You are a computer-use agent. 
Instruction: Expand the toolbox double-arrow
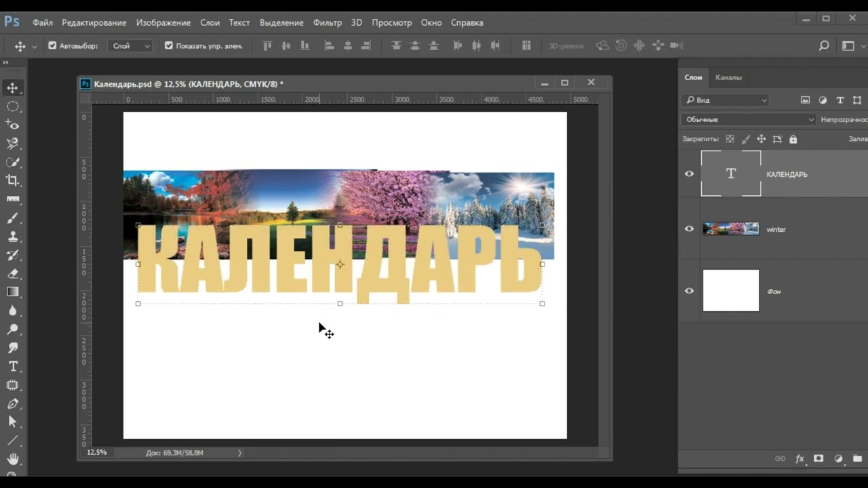click(x=5, y=62)
